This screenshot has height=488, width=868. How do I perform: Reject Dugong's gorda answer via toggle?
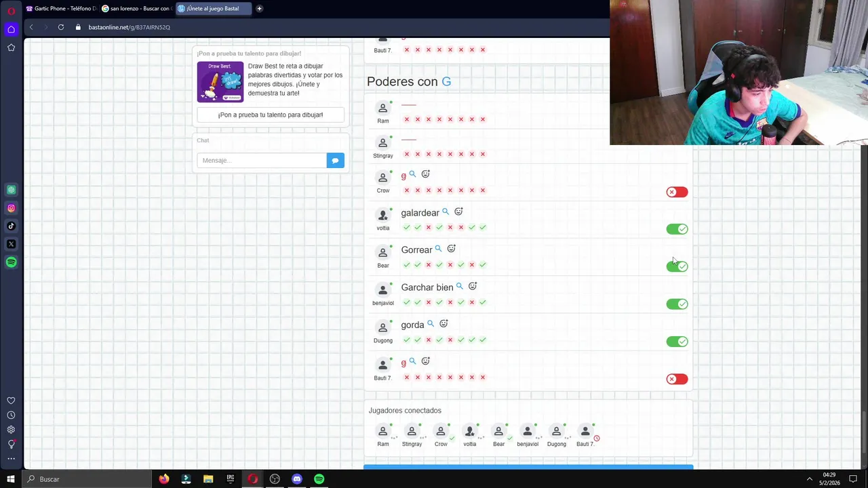(677, 342)
